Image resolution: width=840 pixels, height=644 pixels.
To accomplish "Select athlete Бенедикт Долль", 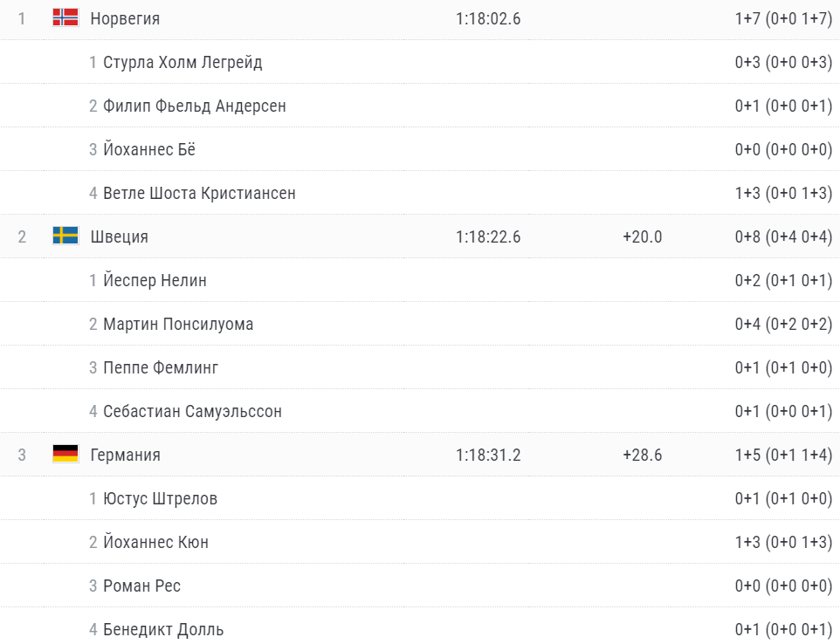I will click(x=163, y=629).
